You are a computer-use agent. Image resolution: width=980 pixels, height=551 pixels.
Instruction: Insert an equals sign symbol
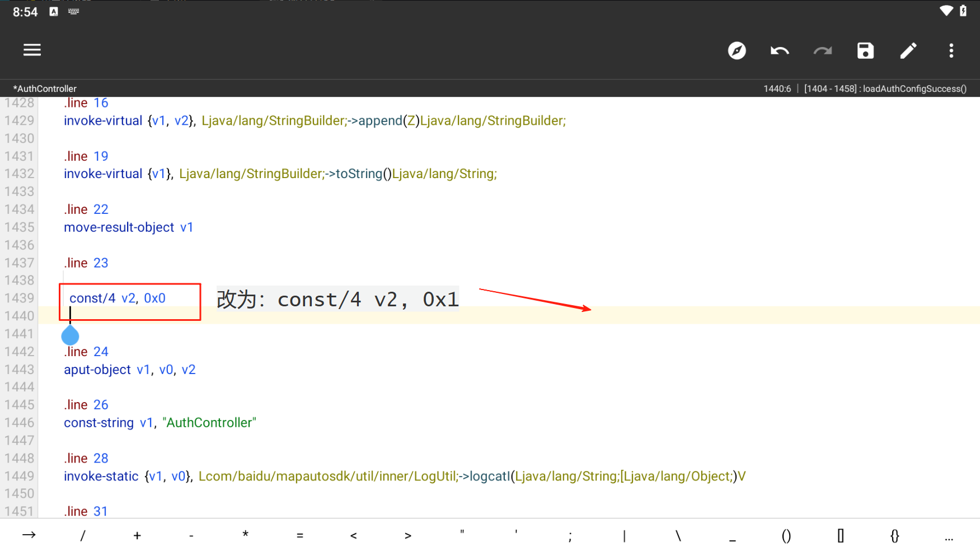(300, 536)
